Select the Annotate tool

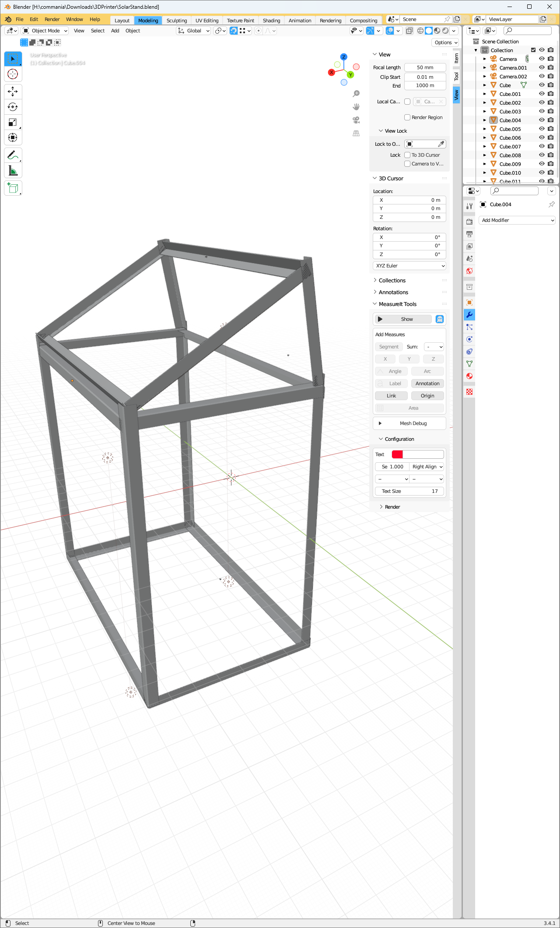click(x=13, y=155)
